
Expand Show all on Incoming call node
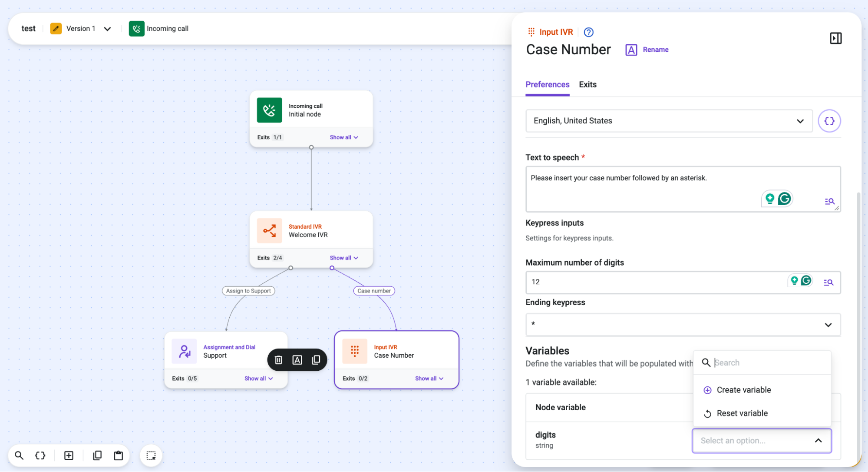click(x=343, y=137)
